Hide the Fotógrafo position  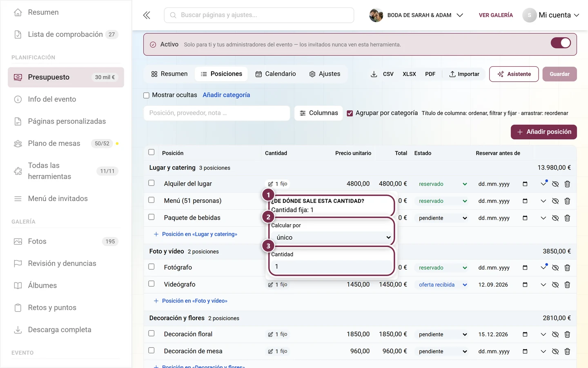coord(555,268)
